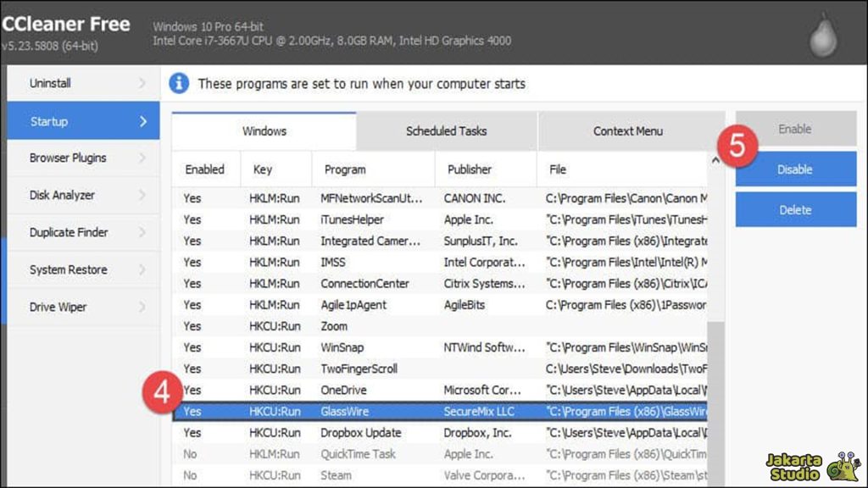Sort by the File column header
This screenshot has width=868, height=488.
pyautogui.click(x=622, y=169)
